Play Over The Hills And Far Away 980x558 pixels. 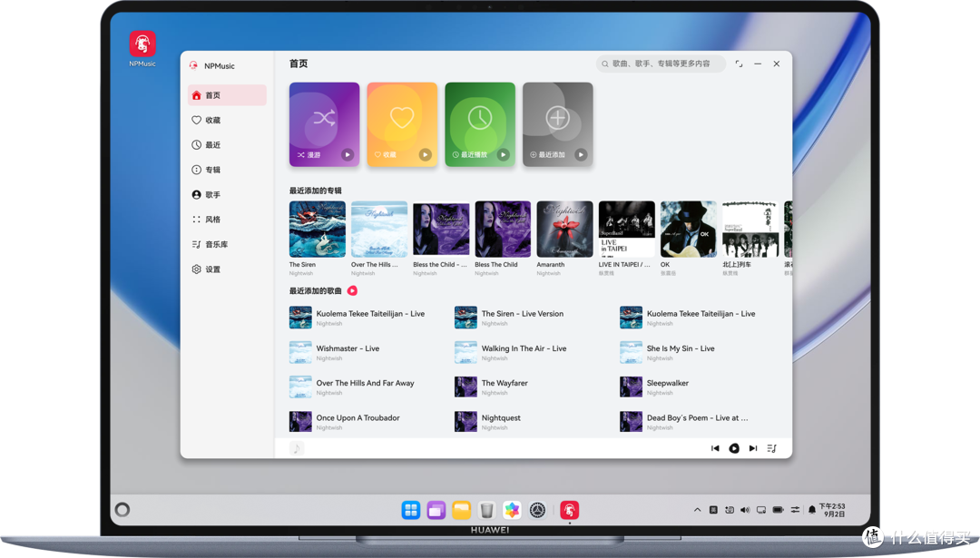tap(365, 387)
